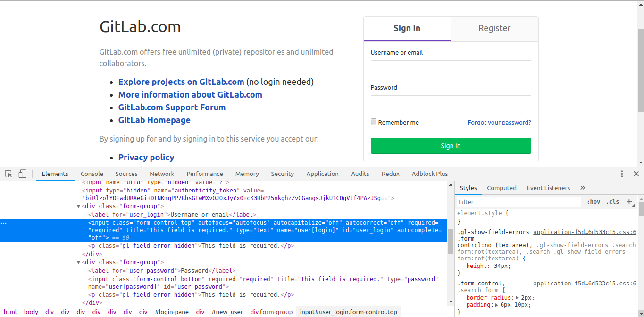
Task: Open Explore projects on GitLab.com link
Action: [x=181, y=82]
